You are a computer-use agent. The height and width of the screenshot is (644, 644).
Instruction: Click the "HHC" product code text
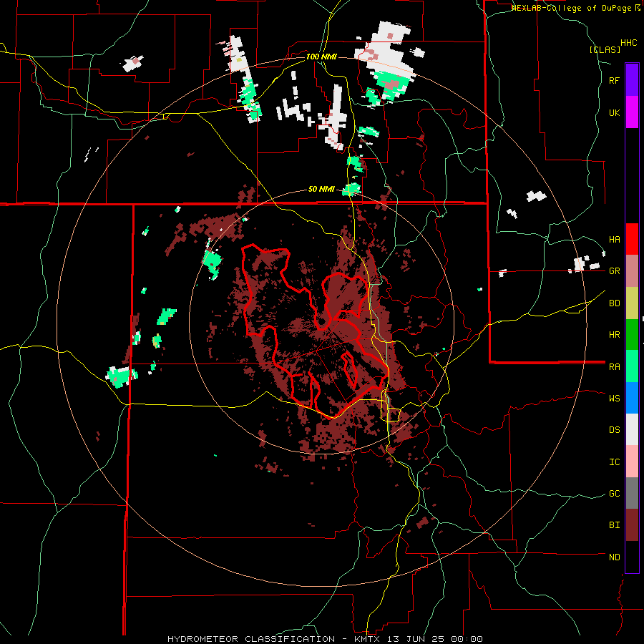click(x=629, y=43)
